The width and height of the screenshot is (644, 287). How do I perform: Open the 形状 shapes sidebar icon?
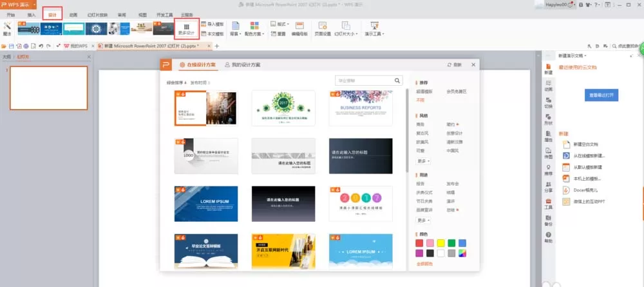(x=548, y=120)
